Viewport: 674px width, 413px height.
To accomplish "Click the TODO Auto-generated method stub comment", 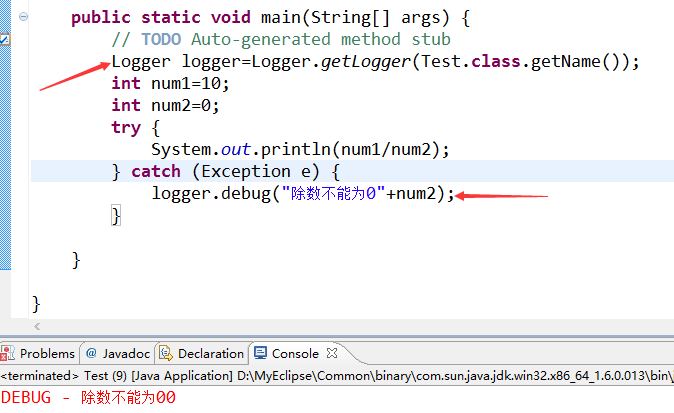I will [281, 40].
